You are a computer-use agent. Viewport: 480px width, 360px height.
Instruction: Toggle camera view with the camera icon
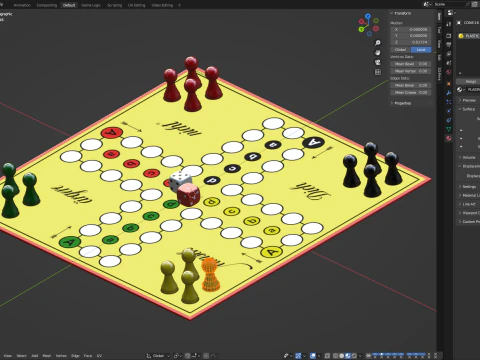(x=378, y=62)
